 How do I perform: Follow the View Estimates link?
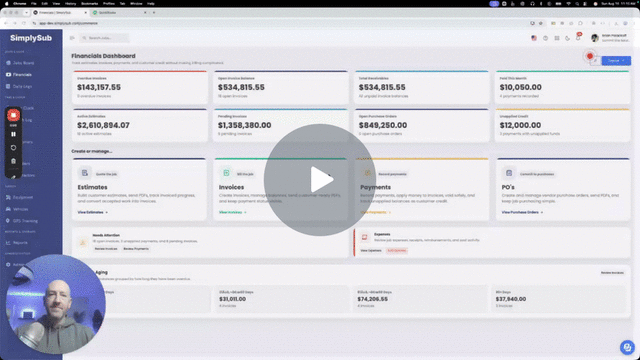click(x=92, y=212)
